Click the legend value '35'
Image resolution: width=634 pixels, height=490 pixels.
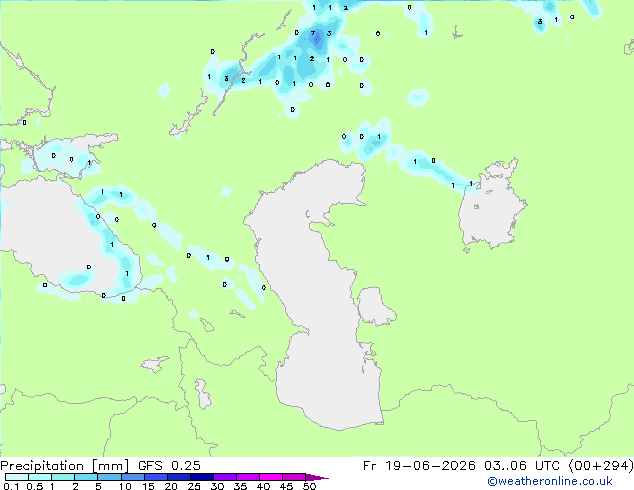pyautogui.click(x=240, y=486)
